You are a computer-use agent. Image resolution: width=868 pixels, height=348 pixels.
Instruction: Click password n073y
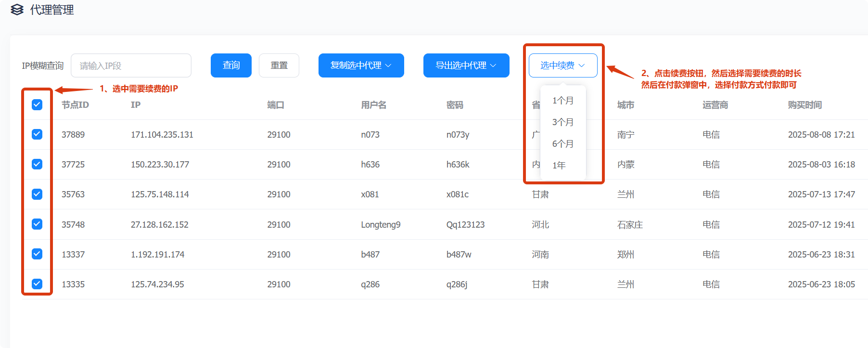pos(458,135)
